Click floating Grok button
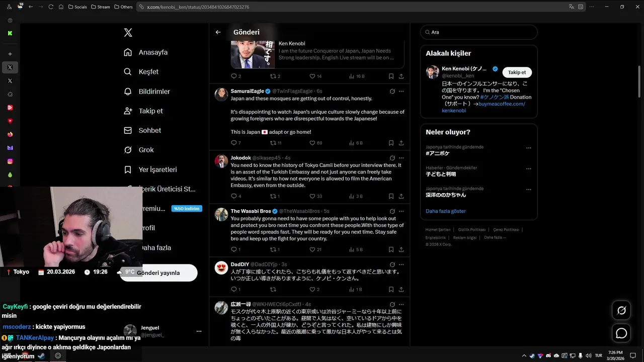The height and width of the screenshot is (362, 644). tap(621, 310)
